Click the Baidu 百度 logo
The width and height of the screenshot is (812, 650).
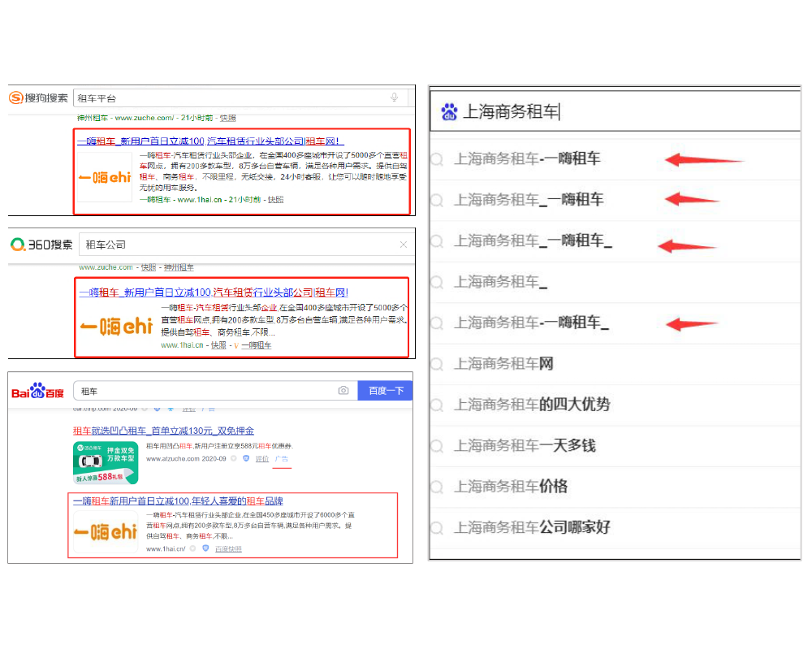[x=38, y=391]
